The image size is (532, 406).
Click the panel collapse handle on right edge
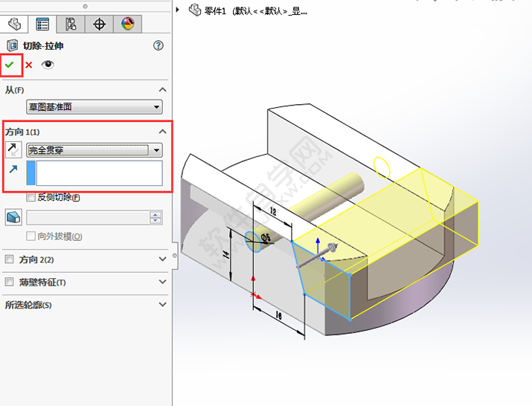(175, 255)
